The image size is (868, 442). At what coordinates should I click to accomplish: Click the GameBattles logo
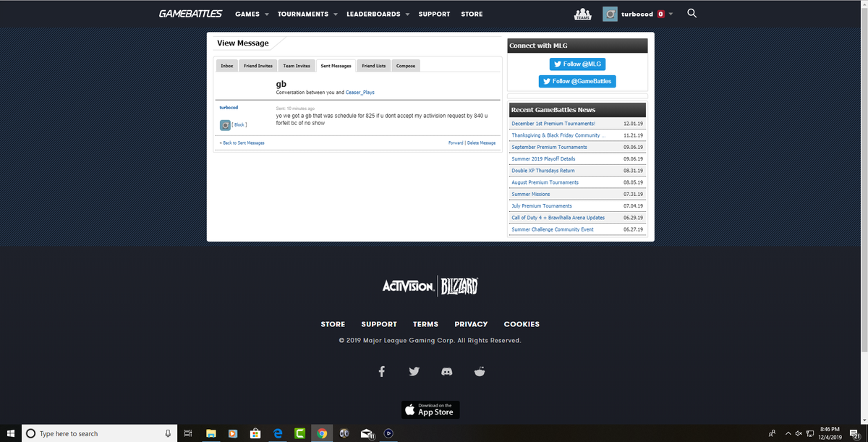(x=192, y=14)
